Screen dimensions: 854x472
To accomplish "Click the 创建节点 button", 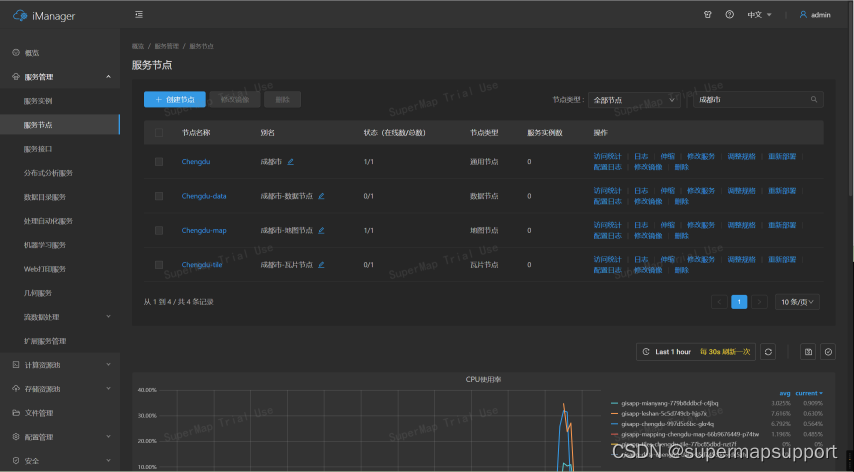I will pyautogui.click(x=175, y=99).
